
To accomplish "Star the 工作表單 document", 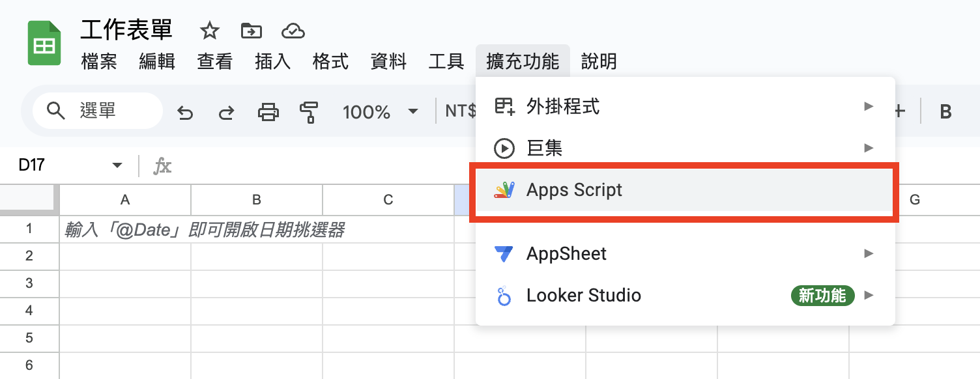I will 209,31.
